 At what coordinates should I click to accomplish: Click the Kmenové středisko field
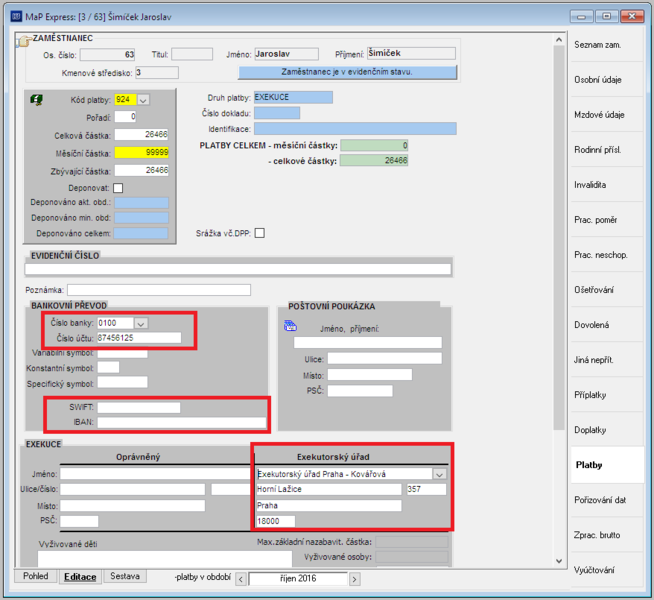157,73
